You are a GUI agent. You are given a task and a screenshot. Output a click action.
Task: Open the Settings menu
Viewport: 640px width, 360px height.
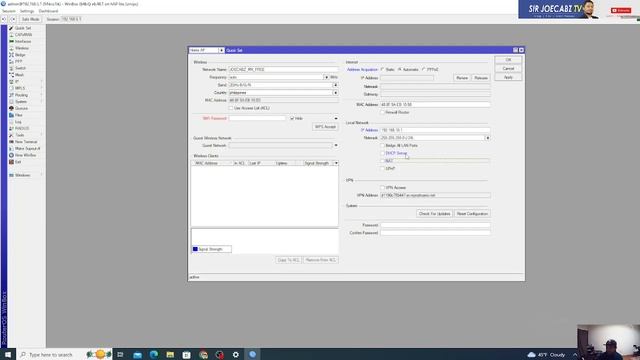[x=27, y=11]
